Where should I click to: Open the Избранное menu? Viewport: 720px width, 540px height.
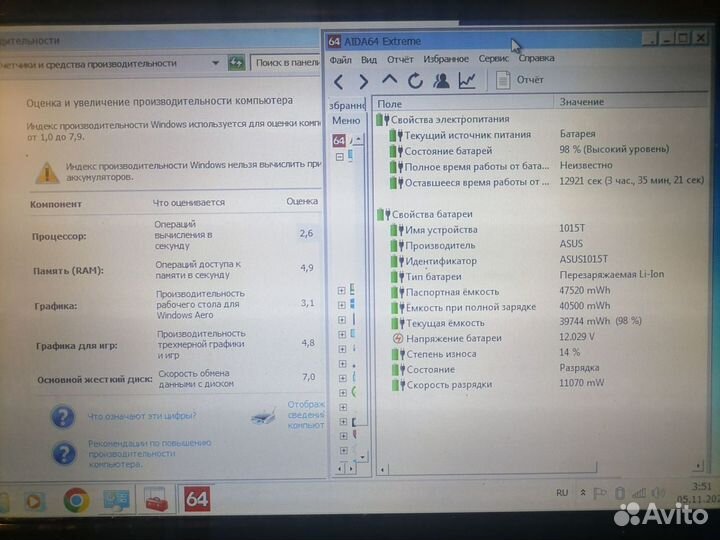point(446,59)
